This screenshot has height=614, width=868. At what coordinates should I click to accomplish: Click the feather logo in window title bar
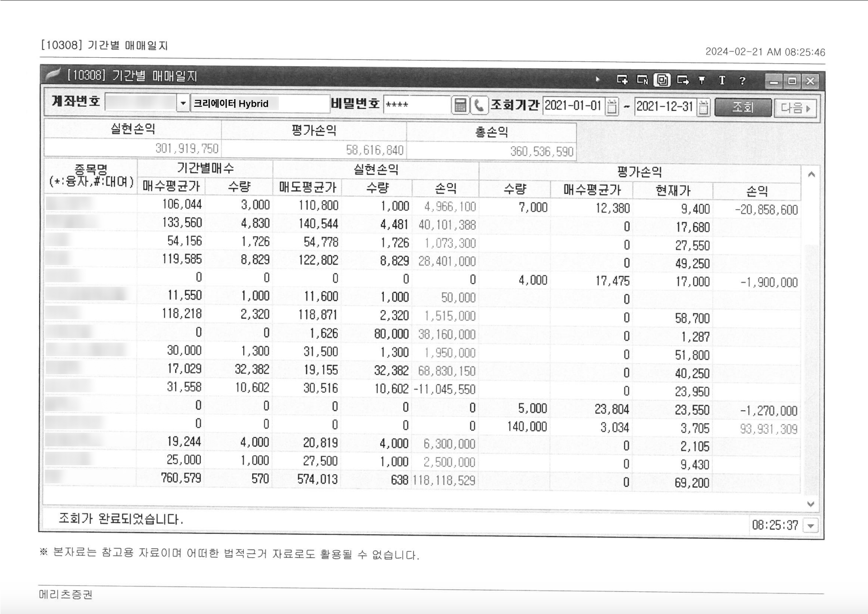pyautogui.click(x=53, y=74)
